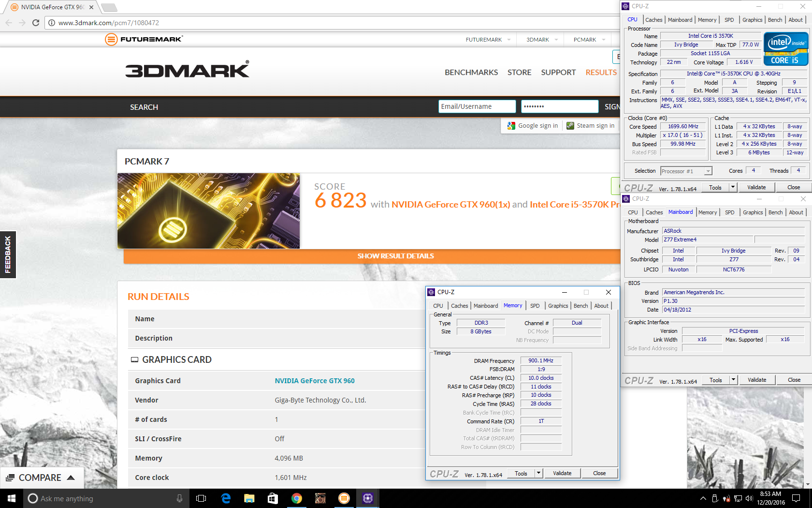Image resolution: width=812 pixels, height=508 pixels.
Task: Click the 3DMARK logo
Action: point(187,69)
